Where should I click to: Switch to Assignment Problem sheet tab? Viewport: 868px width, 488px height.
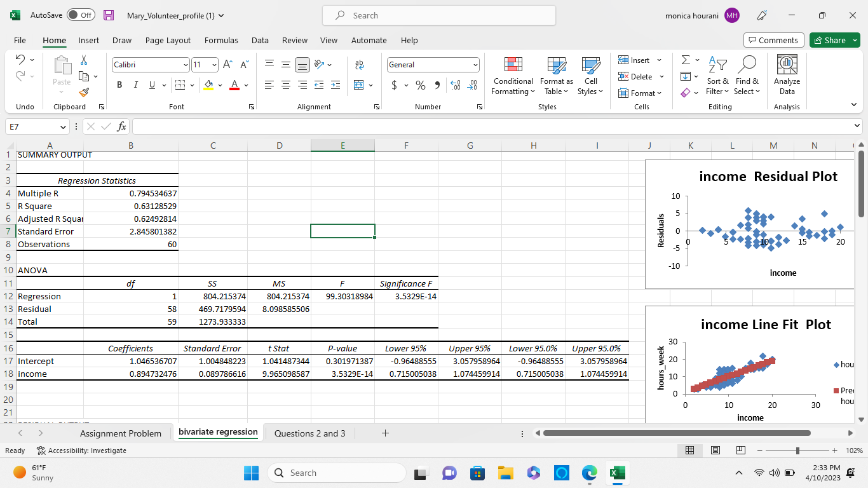121,433
